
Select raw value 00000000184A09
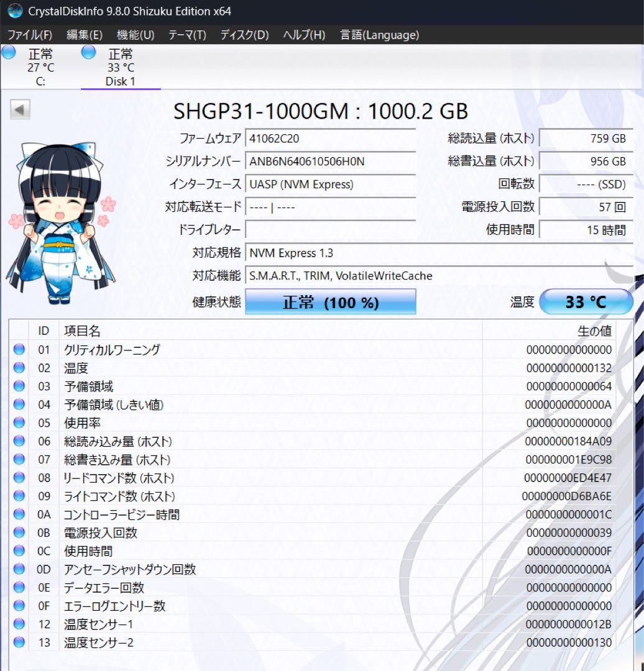tap(568, 441)
